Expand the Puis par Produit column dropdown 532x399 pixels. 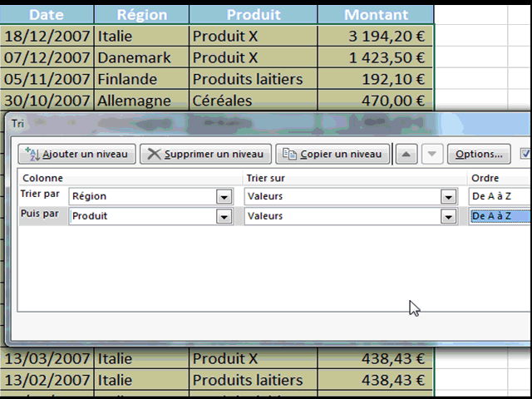(x=224, y=216)
